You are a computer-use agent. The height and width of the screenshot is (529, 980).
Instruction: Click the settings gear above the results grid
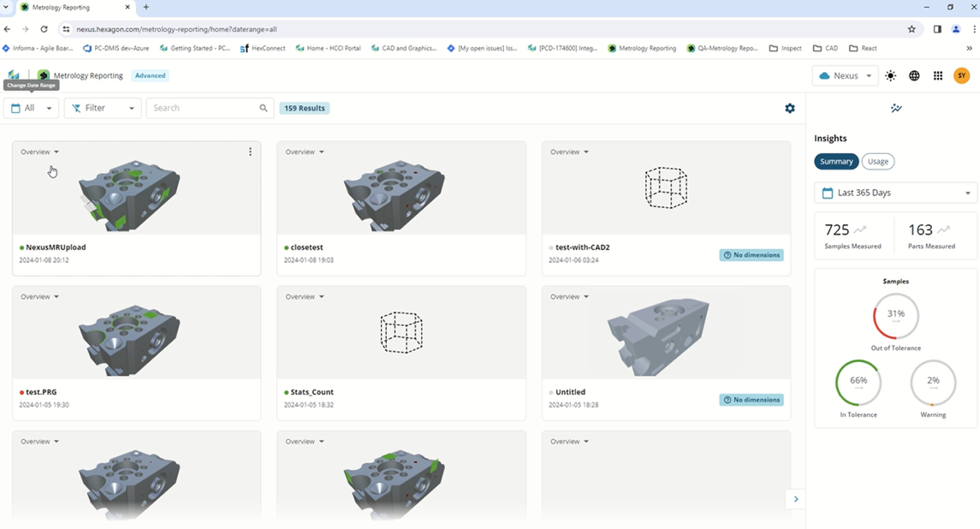790,108
